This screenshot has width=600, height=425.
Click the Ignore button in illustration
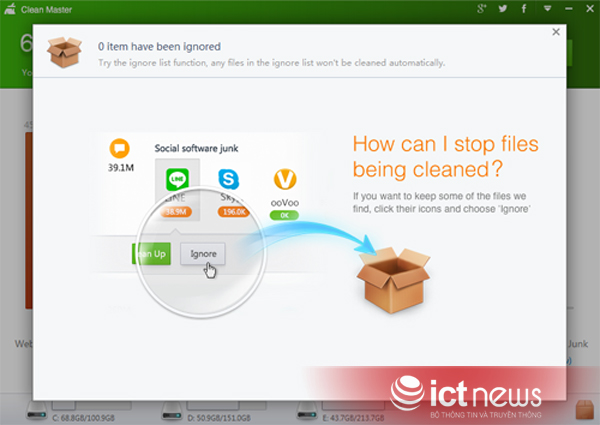click(203, 254)
